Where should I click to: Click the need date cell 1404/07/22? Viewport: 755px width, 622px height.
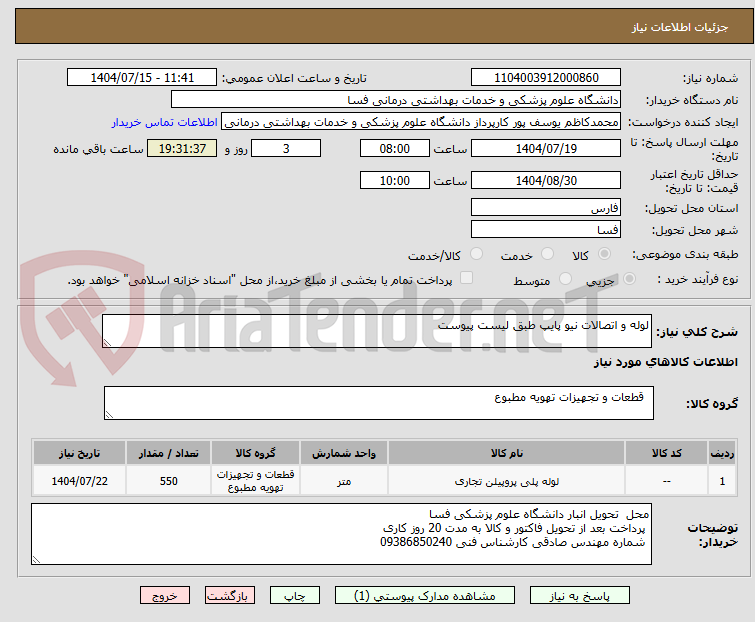pyautogui.click(x=79, y=481)
